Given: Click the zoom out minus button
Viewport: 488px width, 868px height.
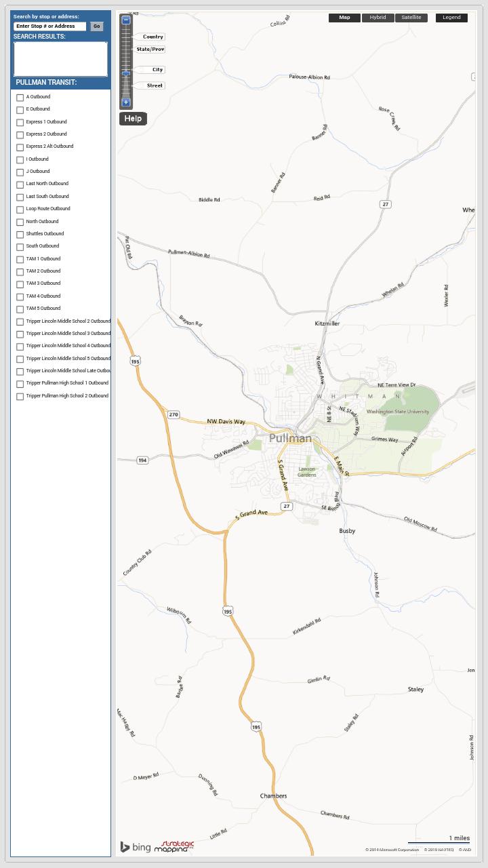Looking at the screenshot, I should coord(125,20).
